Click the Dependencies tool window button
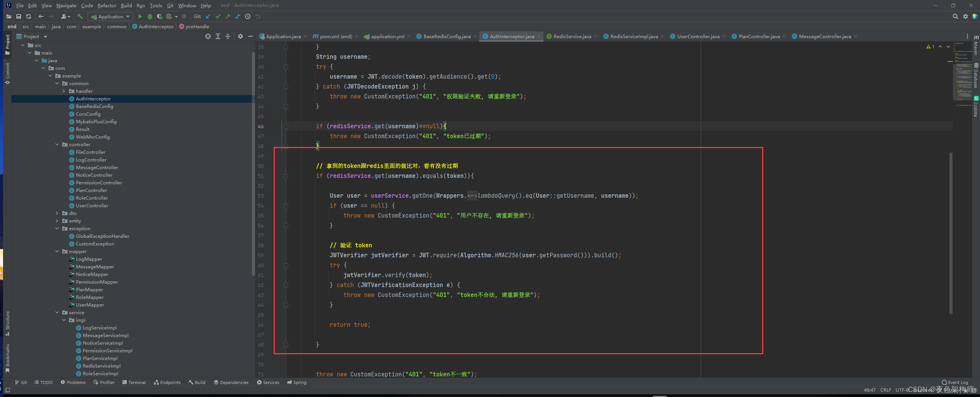Screen dimensions: 980x397 pos(231,382)
